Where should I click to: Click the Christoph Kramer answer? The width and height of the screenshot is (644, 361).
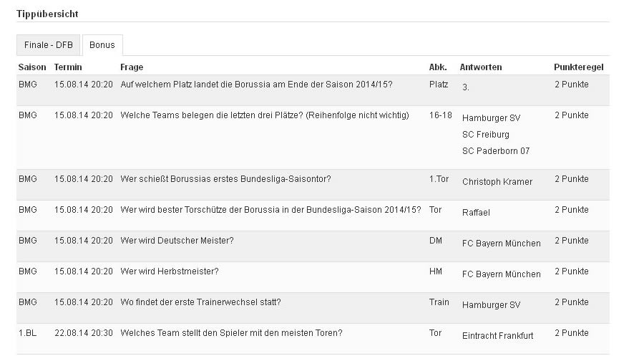pyautogui.click(x=497, y=182)
